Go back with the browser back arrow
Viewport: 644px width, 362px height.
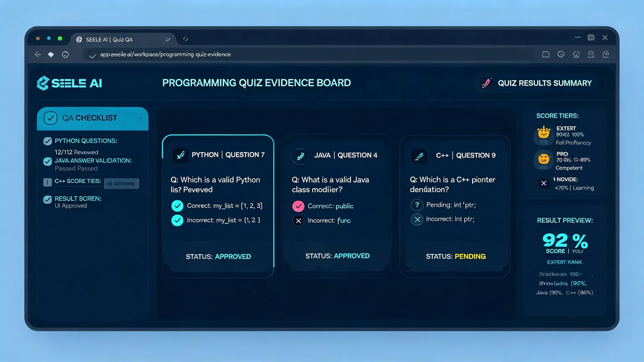click(x=38, y=54)
